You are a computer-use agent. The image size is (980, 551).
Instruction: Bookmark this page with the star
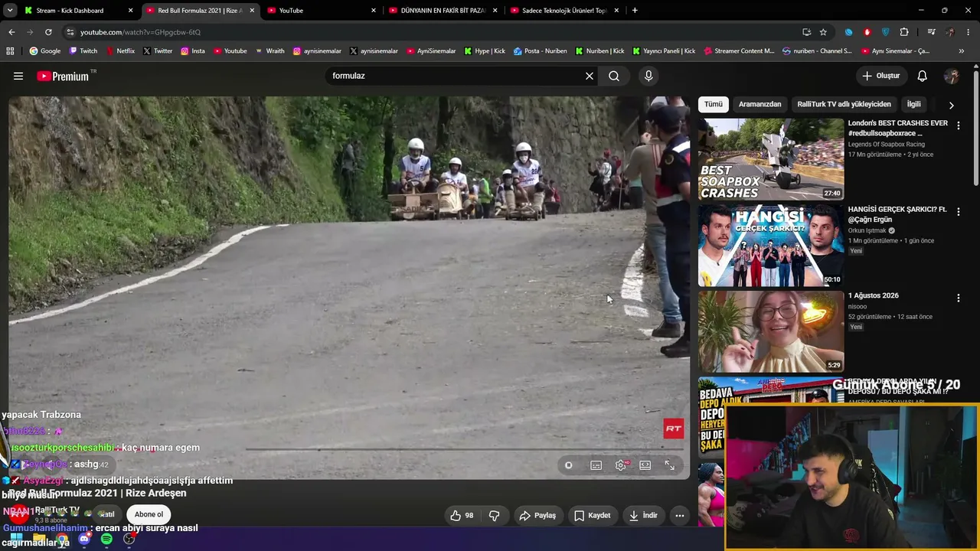coord(823,32)
